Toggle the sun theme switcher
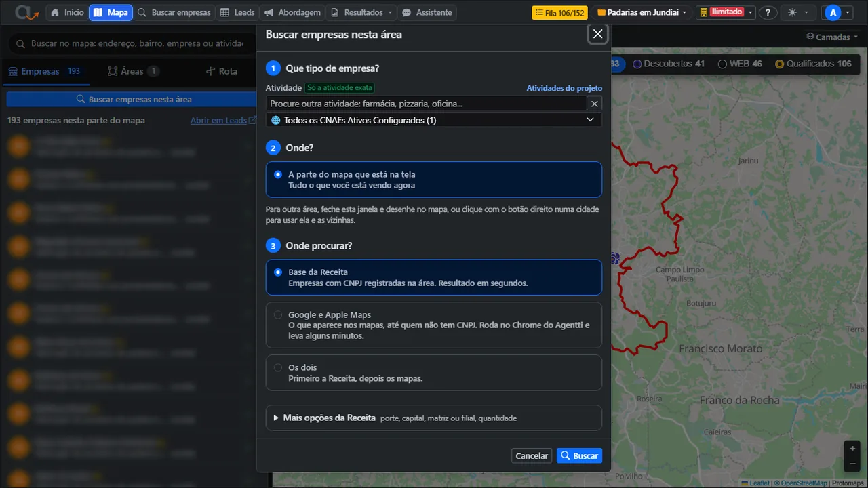 pos(798,12)
